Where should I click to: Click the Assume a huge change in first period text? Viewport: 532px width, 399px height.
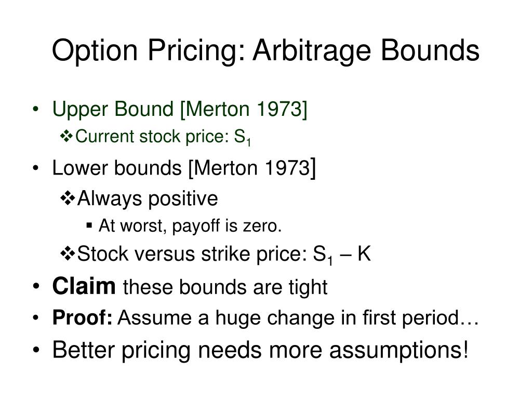click(298, 318)
